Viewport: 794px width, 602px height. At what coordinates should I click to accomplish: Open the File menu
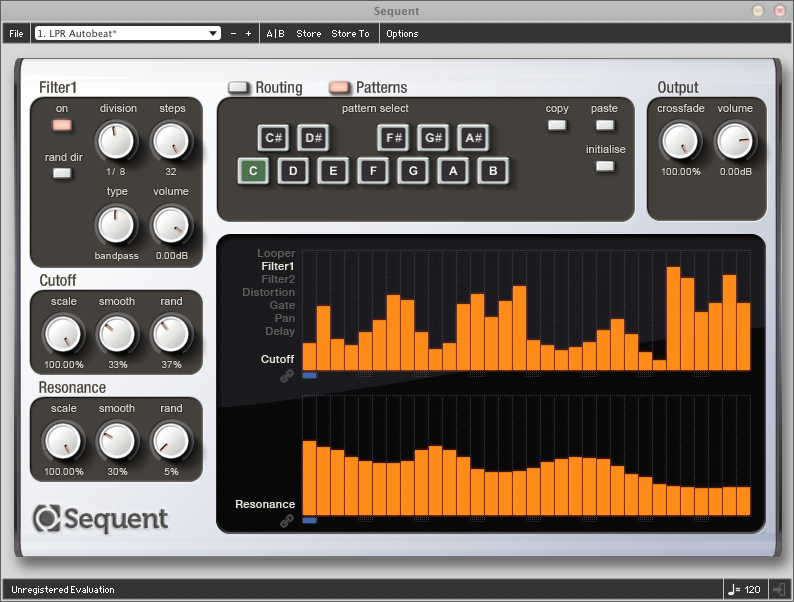tap(16, 33)
